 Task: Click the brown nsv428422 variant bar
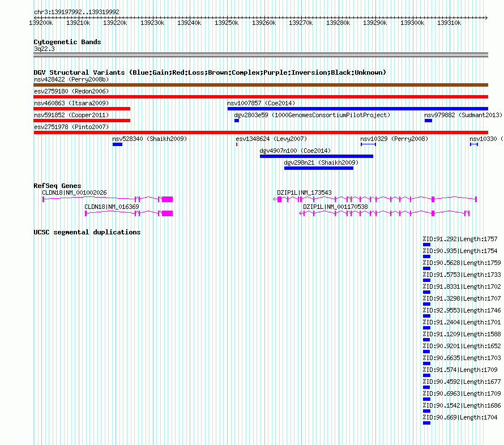point(260,85)
